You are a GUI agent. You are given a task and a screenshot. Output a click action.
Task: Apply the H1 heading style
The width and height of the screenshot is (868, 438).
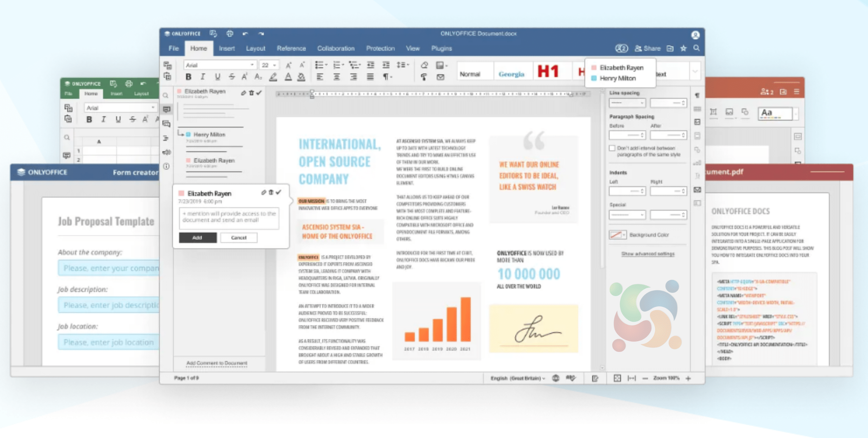pos(548,72)
